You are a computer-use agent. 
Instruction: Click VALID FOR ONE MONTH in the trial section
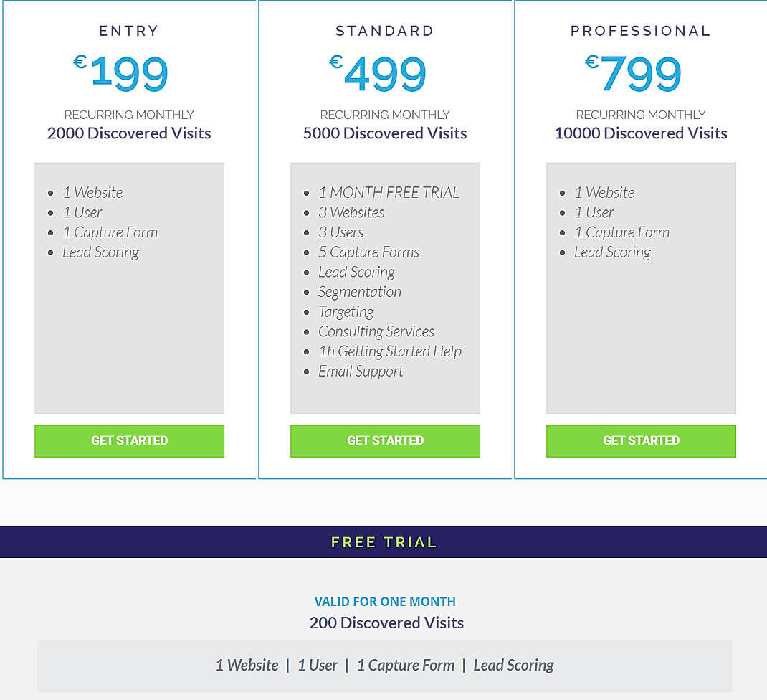(x=385, y=602)
